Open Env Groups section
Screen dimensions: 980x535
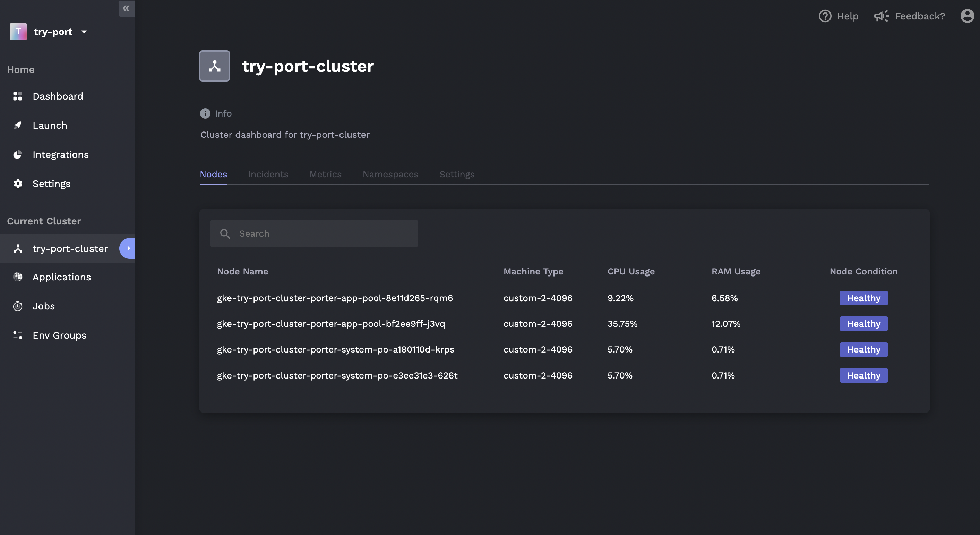pyautogui.click(x=59, y=335)
